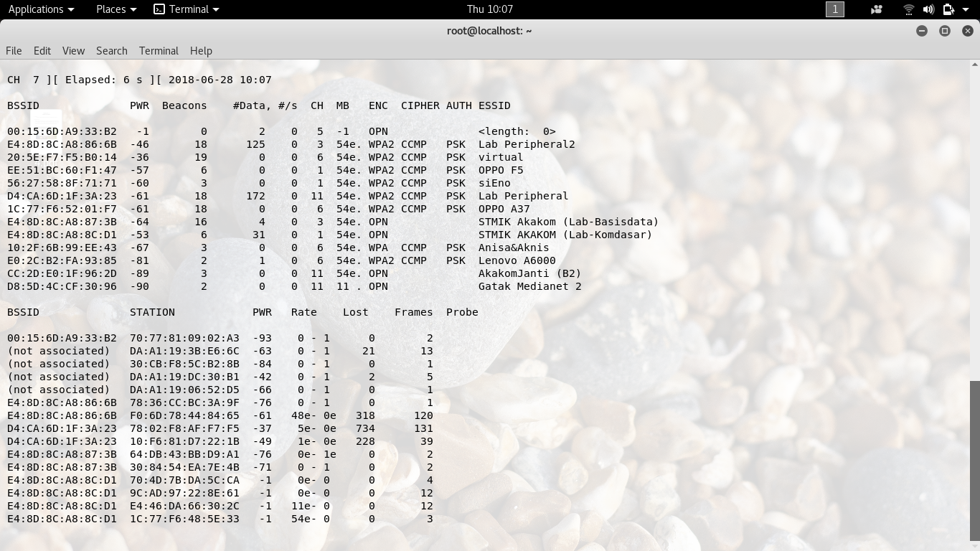Viewport: 980px width, 551px height.
Task: Open the Terminal menu in the menu bar
Action: point(158,51)
